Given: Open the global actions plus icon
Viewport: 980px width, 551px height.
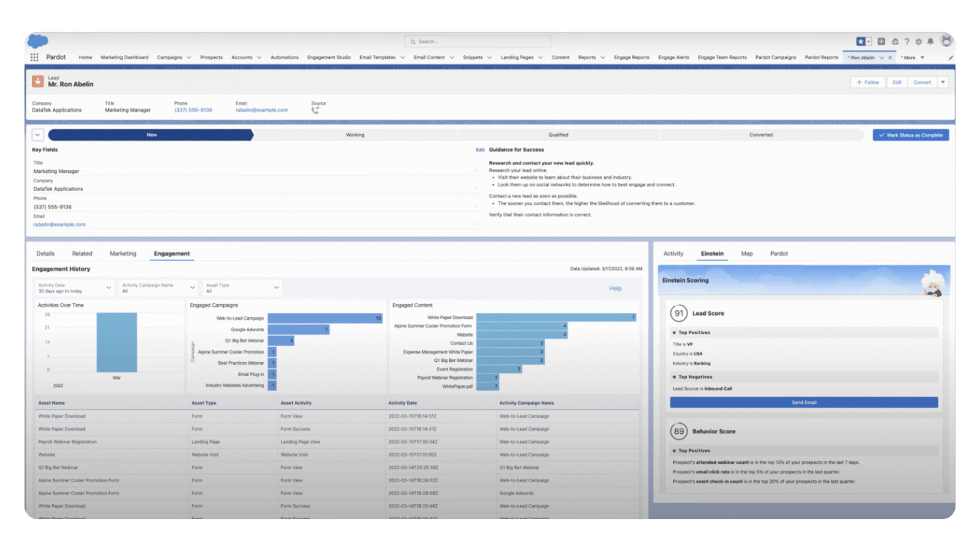Looking at the screenshot, I should point(881,41).
